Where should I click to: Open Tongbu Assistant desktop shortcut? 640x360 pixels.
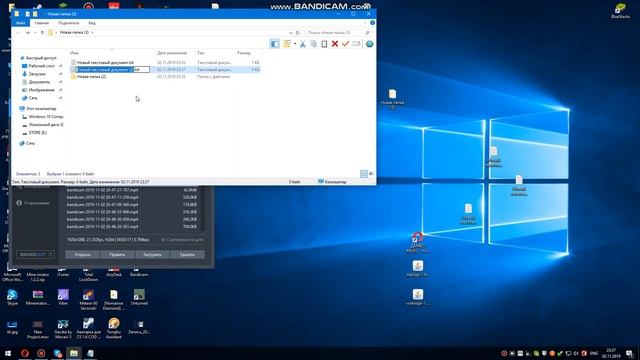(114, 328)
